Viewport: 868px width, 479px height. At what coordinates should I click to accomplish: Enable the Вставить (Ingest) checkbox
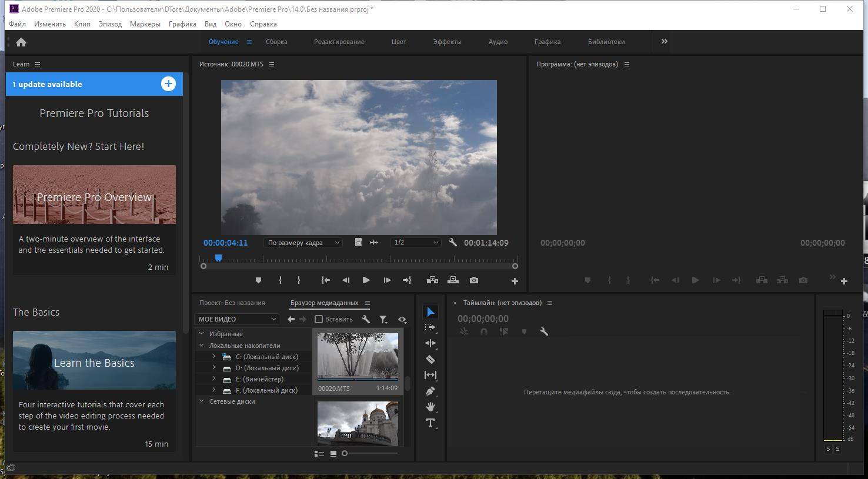coord(319,319)
